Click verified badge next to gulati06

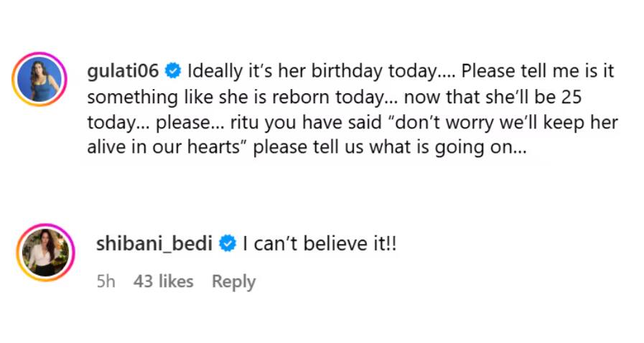click(173, 72)
